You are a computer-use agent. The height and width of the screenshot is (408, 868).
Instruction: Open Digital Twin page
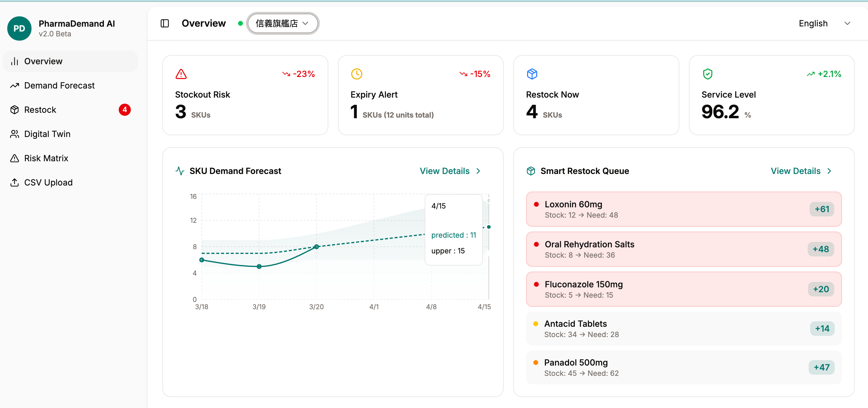pyautogui.click(x=47, y=134)
